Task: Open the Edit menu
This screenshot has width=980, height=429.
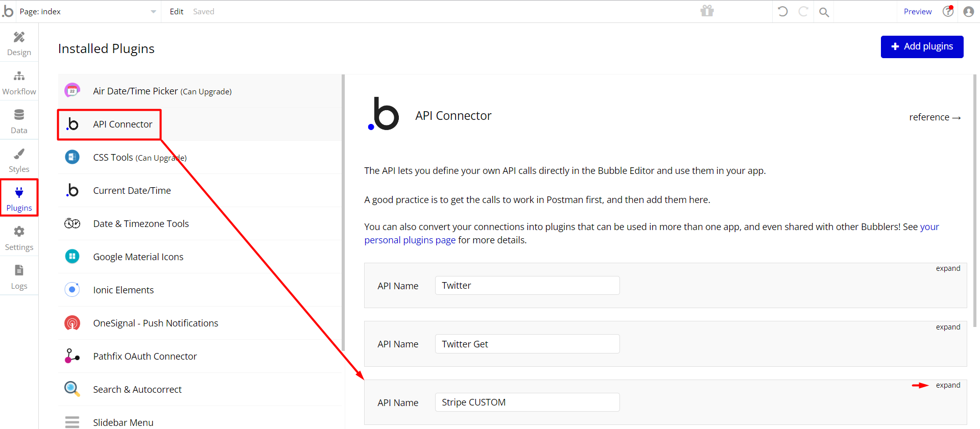Action: (x=177, y=11)
